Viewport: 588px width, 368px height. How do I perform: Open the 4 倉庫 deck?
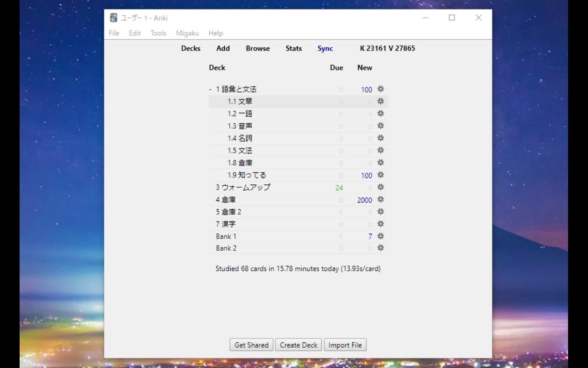click(x=226, y=199)
